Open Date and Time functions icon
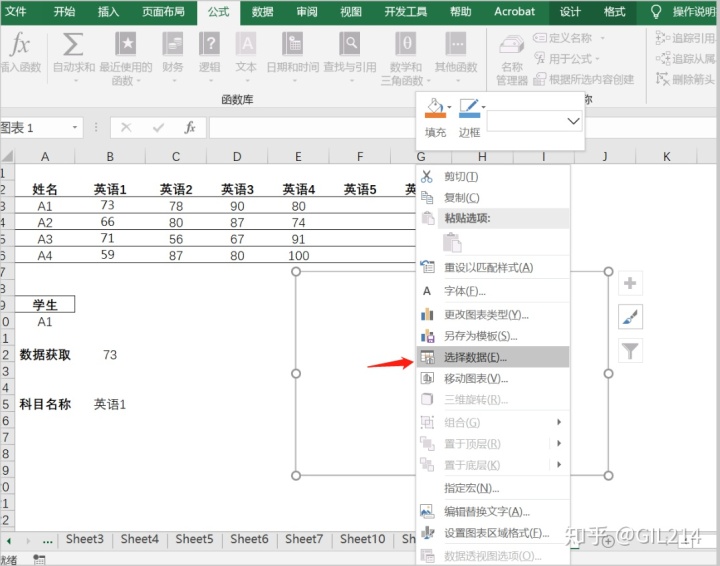This screenshot has height=566, width=720. 292,44
